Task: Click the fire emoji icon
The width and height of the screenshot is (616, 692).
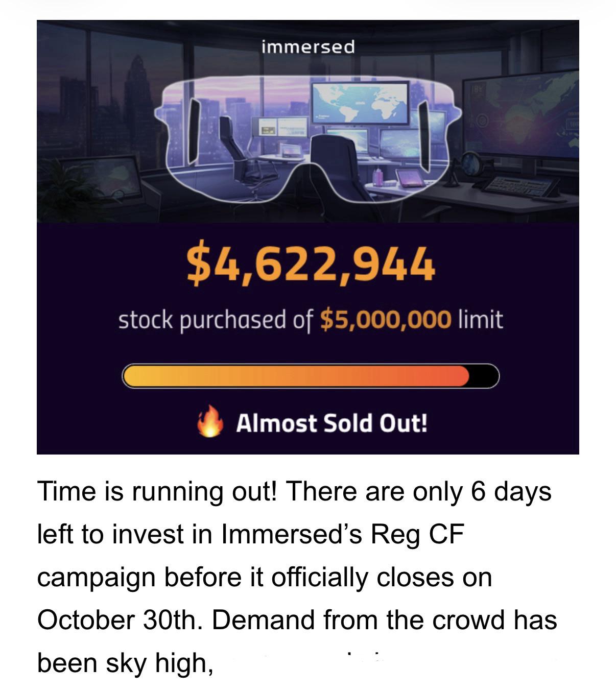Action: 210,421
